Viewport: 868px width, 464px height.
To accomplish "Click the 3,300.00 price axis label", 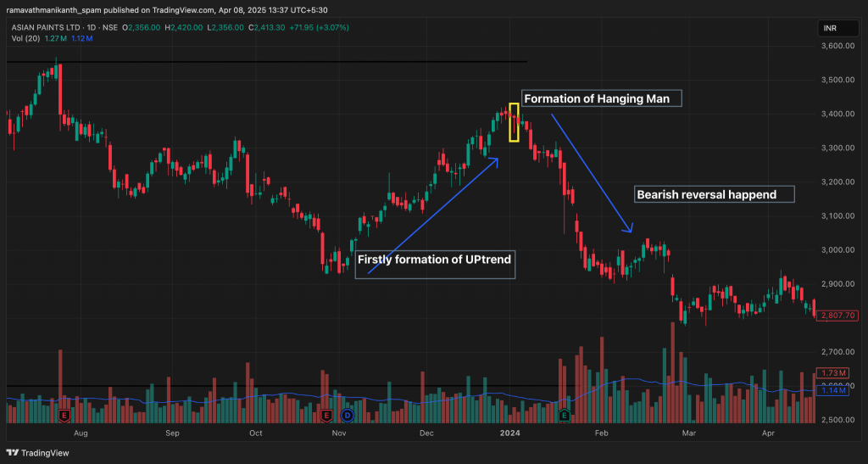I will pyautogui.click(x=837, y=148).
